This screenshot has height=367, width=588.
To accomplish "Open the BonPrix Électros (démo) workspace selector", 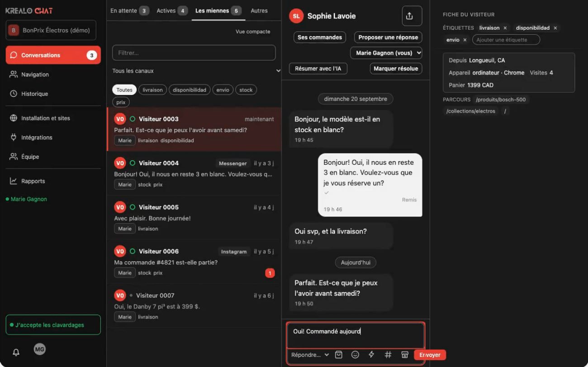I will click(x=51, y=30).
